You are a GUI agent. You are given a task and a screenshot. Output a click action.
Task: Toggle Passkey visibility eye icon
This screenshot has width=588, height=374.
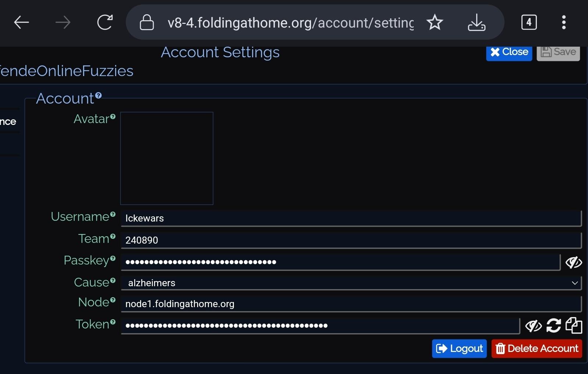tap(573, 262)
